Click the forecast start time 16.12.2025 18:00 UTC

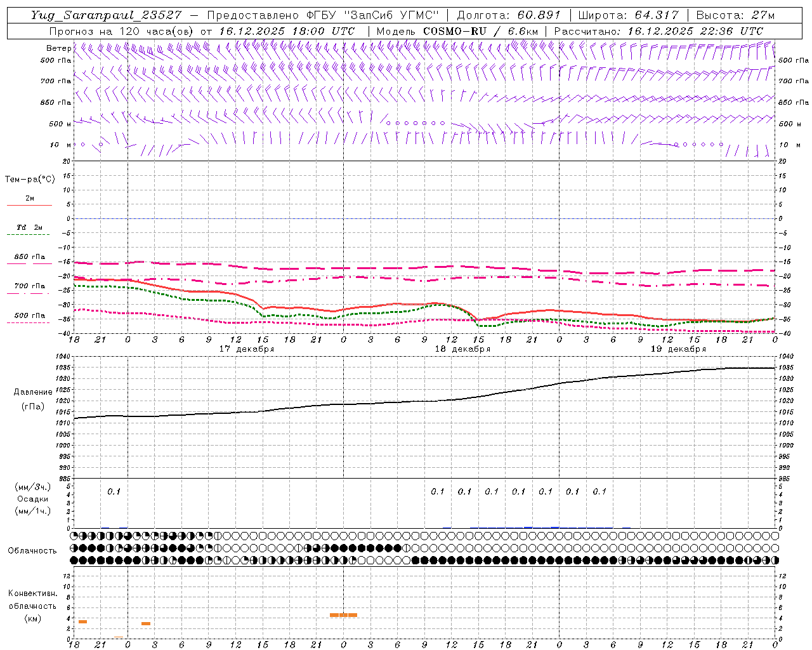click(287, 31)
